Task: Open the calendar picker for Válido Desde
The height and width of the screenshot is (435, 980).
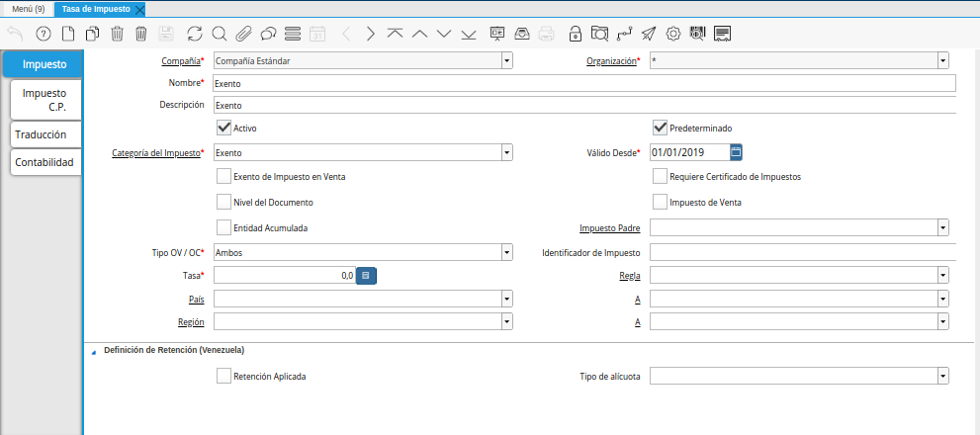Action: coord(736,152)
